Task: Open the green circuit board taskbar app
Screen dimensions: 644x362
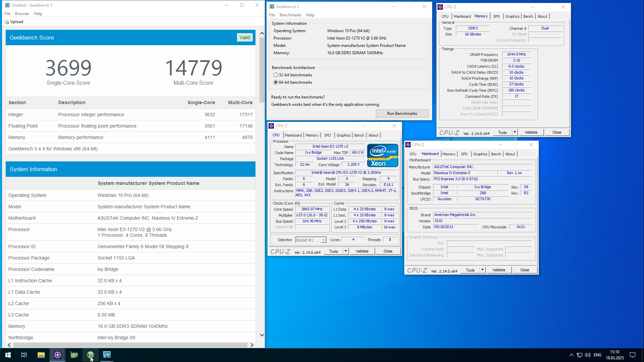Action: click(x=74, y=355)
